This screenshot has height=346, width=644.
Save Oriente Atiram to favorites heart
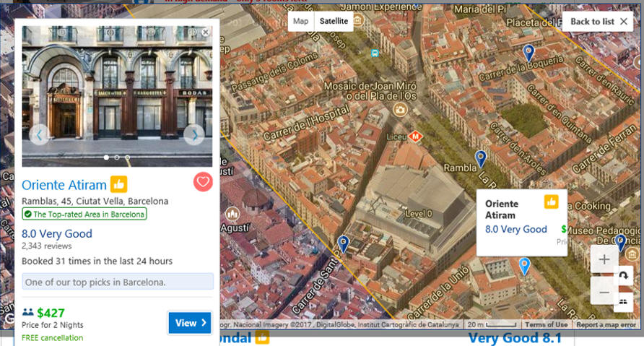(x=203, y=181)
